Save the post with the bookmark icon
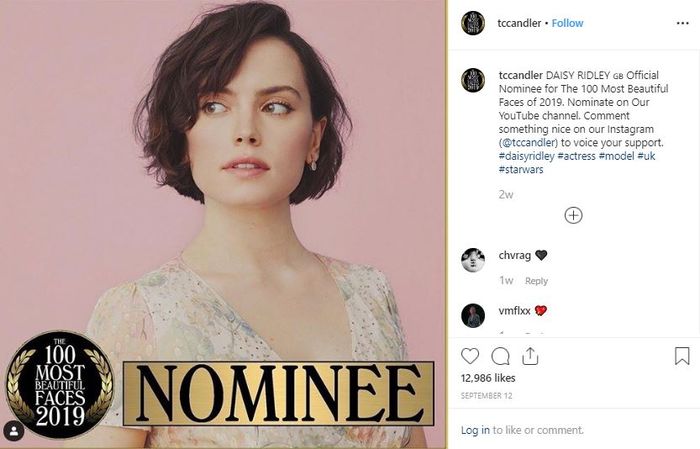 pyautogui.click(x=682, y=356)
